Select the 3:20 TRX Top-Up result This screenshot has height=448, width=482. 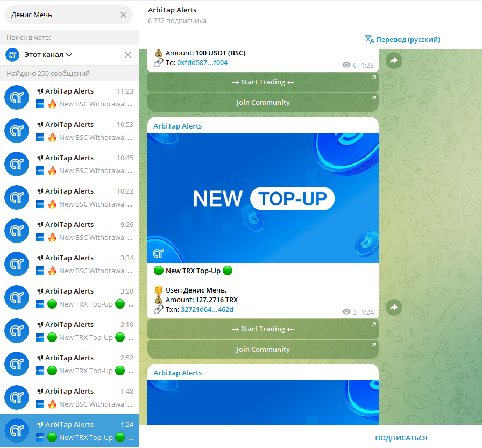[x=69, y=297]
